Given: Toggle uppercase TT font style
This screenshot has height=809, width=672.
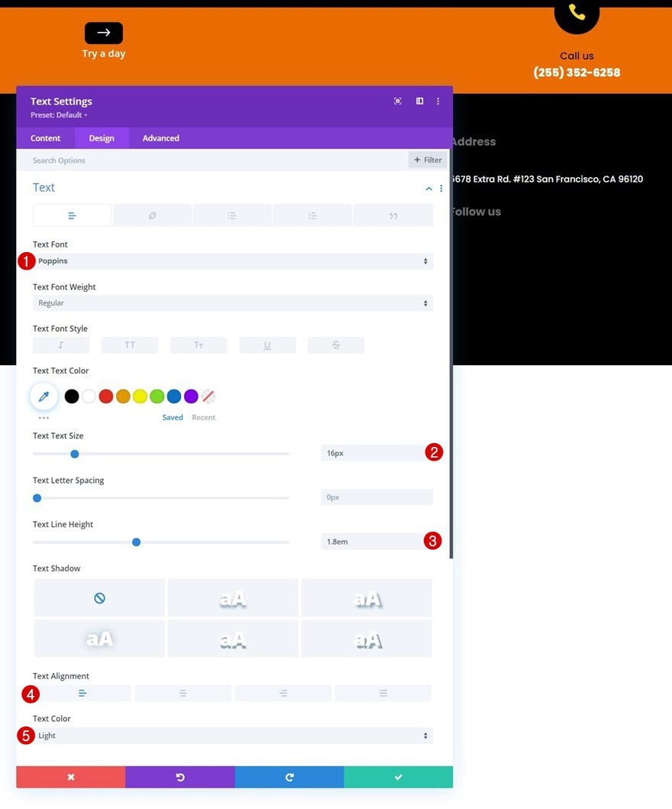Looking at the screenshot, I should coord(130,345).
